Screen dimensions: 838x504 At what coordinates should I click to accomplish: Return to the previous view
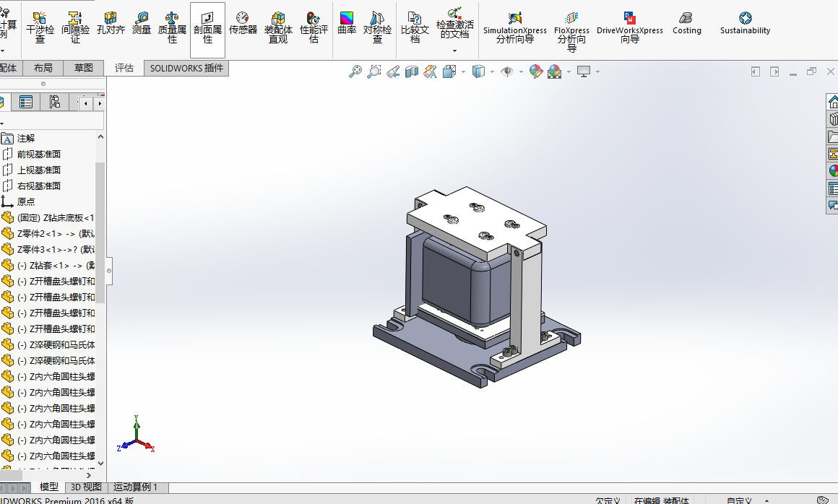click(393, 71)
